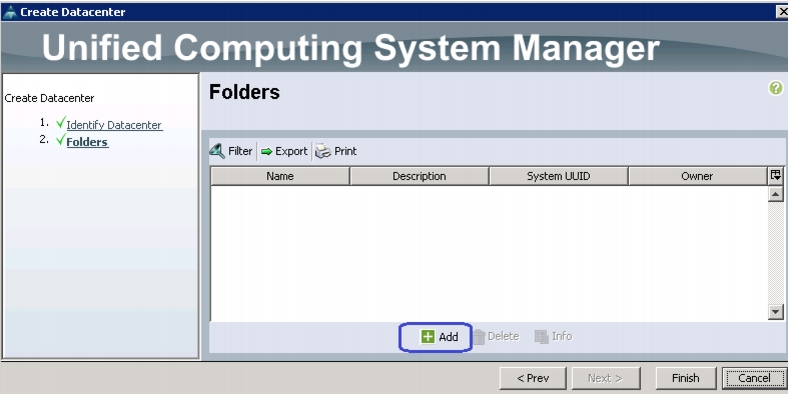Click the Filter magnifier icon
Viewport: 788px width, 394px height.
[x=217, y=151]
